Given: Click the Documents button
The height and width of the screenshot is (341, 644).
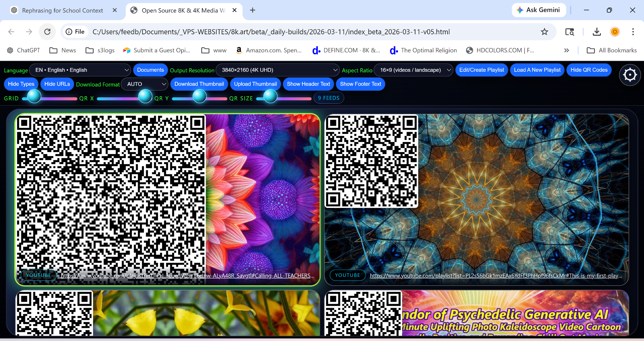Looking at the screenshot, I should (150, 70).
